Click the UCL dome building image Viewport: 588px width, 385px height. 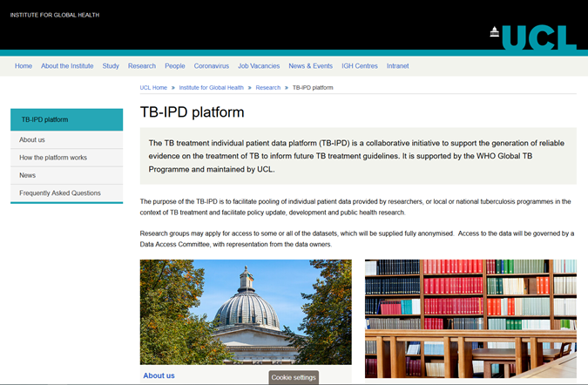click(x=246, y=312)
